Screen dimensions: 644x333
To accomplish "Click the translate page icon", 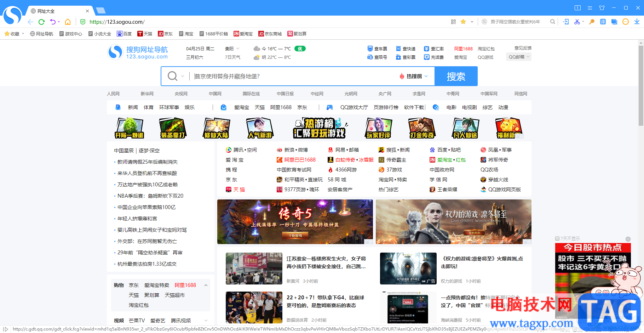I will [x=603, y=22].
